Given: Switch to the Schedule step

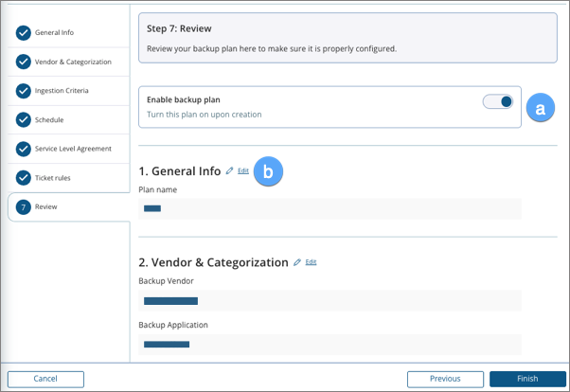Looking at the screenshot, I should tap(49, 120).
